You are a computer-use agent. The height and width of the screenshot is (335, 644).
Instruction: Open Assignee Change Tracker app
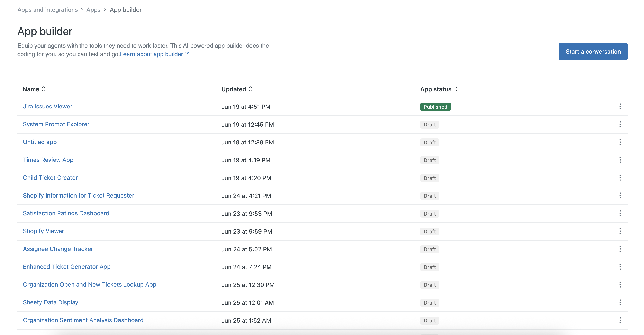[58, 249]
